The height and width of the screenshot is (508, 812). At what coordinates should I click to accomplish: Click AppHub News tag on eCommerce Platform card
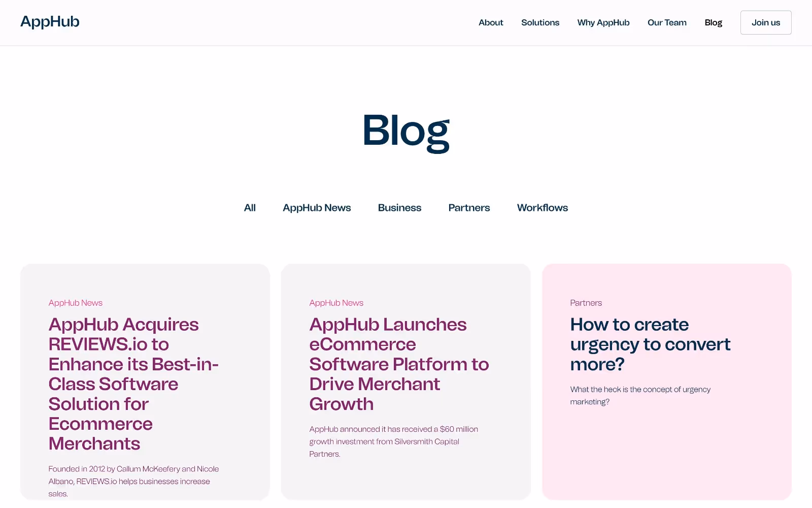336,303
